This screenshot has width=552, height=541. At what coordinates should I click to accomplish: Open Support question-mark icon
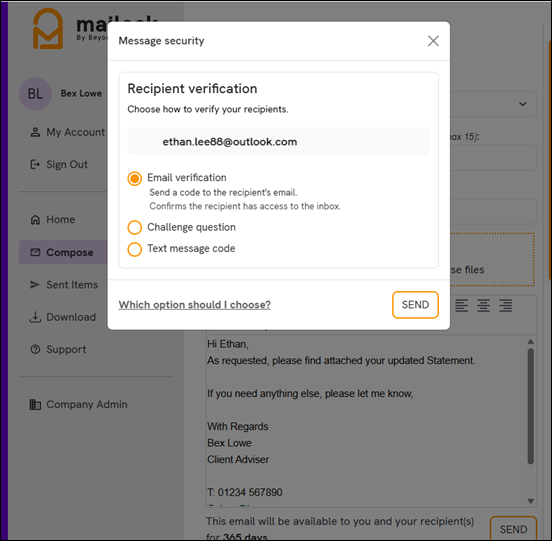(x=35, y=349)
